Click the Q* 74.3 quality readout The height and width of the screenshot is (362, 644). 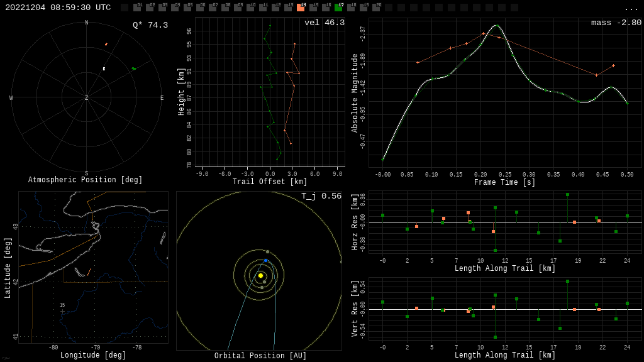[150, 25]
